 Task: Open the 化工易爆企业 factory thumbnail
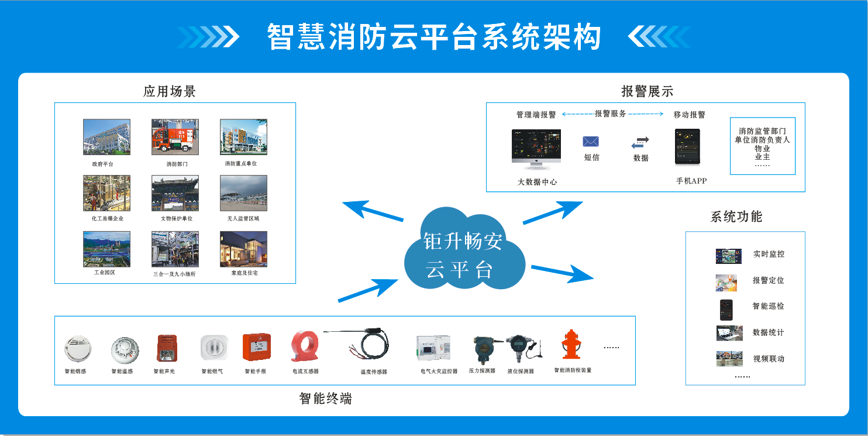(106, 193)
